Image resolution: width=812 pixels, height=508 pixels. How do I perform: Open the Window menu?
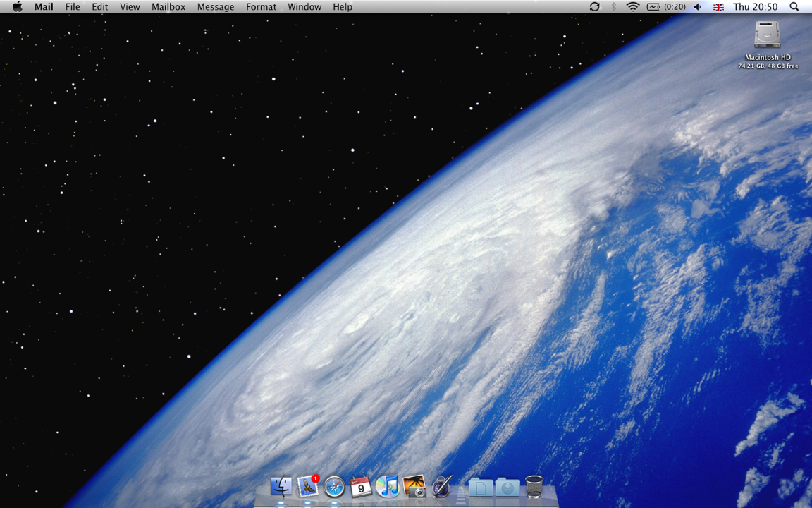(304, 7)
